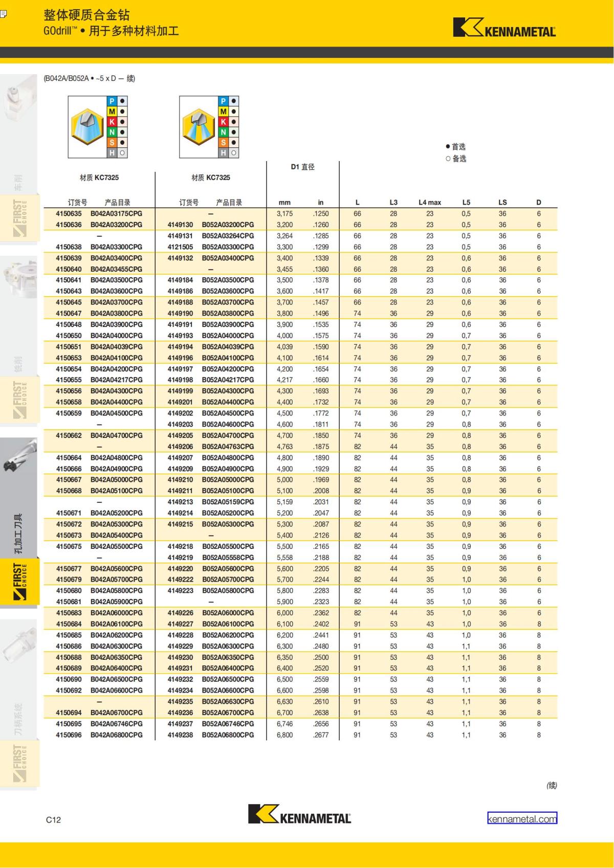Click the page number C12
Screen dimensions: 614x868
pos(53,820)
